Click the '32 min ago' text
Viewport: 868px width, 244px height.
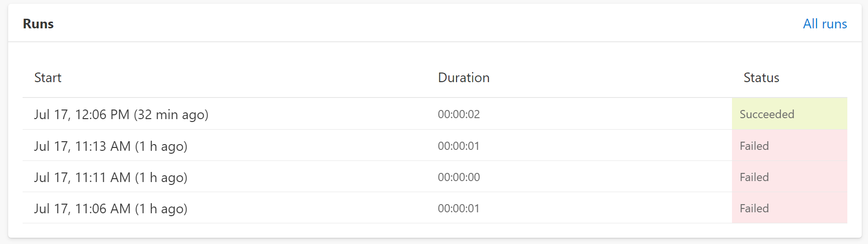171,115
